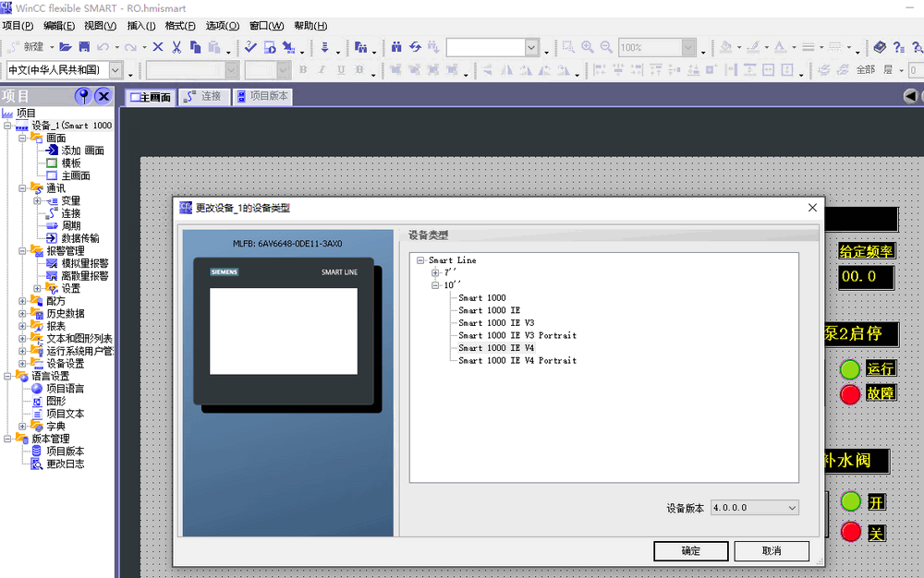
Task: Click the Redo arrow in toolbar
Action: (x=130, y=47)
